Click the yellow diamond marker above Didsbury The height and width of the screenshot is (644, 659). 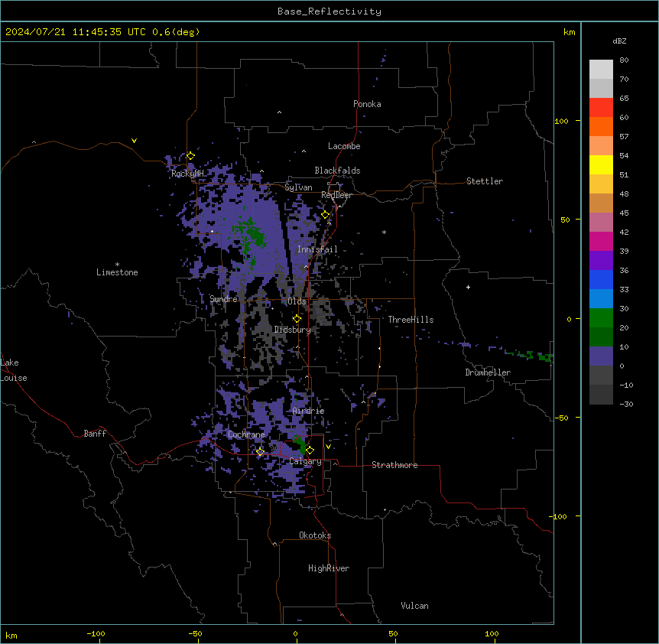click(297, 319)
